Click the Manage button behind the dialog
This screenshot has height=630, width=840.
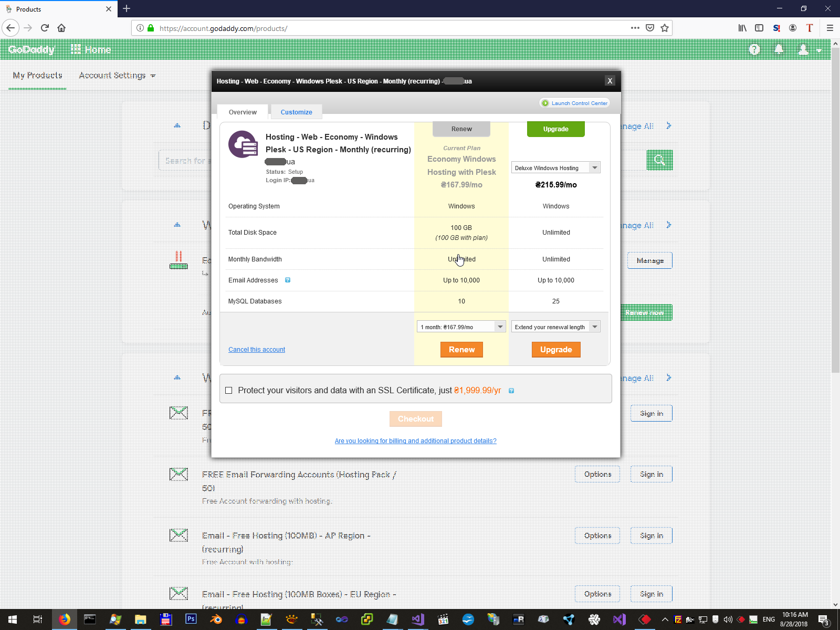click(650, 260)
